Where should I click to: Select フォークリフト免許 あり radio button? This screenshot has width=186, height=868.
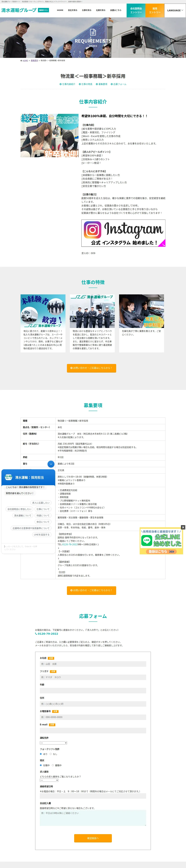pos(41,754)
